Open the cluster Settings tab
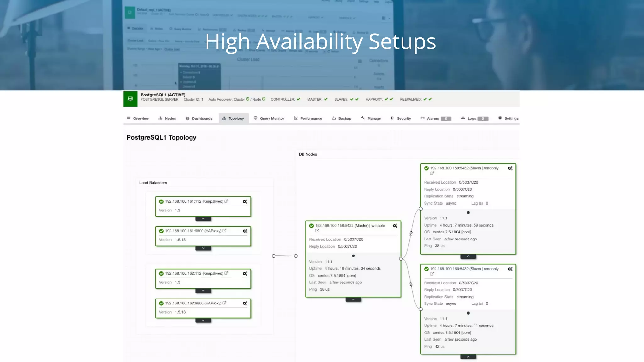This screenshot has height=362, width=644. [508, 118]
